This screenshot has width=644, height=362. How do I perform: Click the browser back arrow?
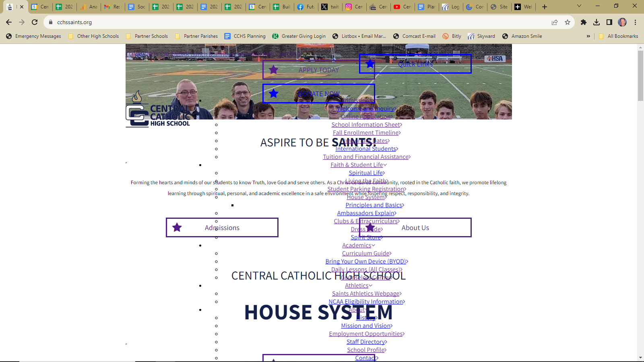point(8,22)
